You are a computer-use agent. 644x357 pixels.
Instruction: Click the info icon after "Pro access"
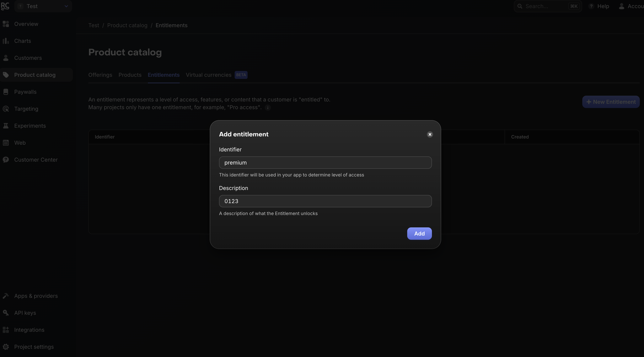tap(267, 107)
